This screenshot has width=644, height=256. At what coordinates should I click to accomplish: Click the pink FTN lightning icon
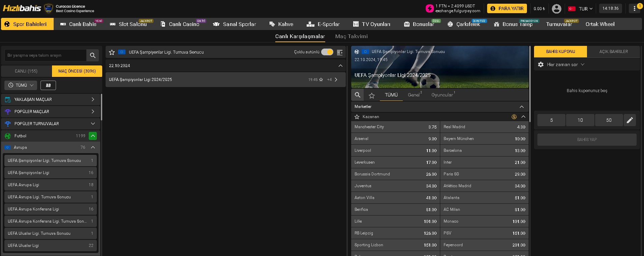(429, 8)
